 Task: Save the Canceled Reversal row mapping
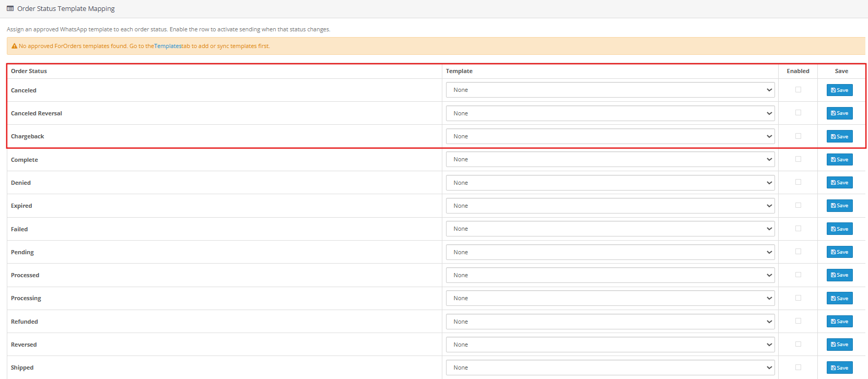pyautogui.click(x=839, y=113)
